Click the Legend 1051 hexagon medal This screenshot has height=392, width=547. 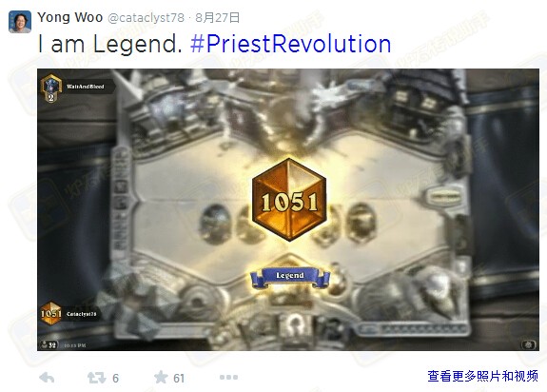click(289, 200)
